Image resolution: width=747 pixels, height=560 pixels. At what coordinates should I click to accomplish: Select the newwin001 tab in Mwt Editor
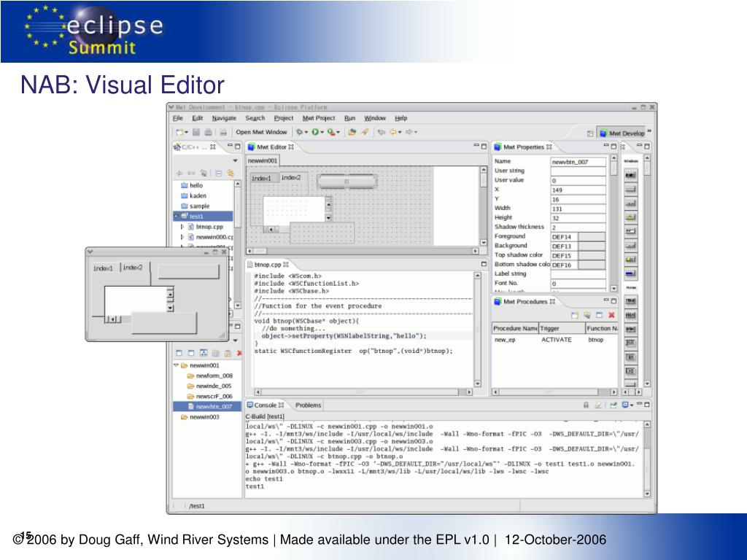(x=263, y=161)
